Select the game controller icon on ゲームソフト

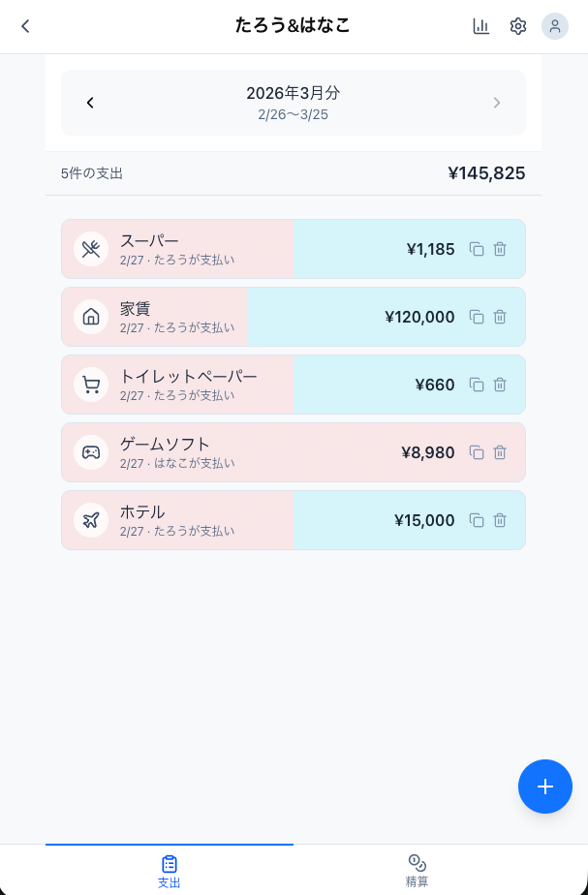pos(90,452)
